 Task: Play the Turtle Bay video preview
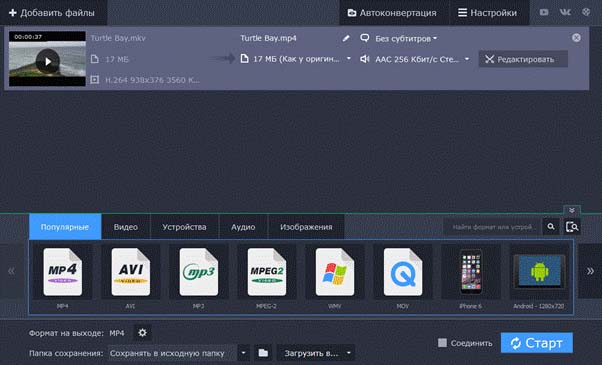pyautogui.click(x=48, y=61)
